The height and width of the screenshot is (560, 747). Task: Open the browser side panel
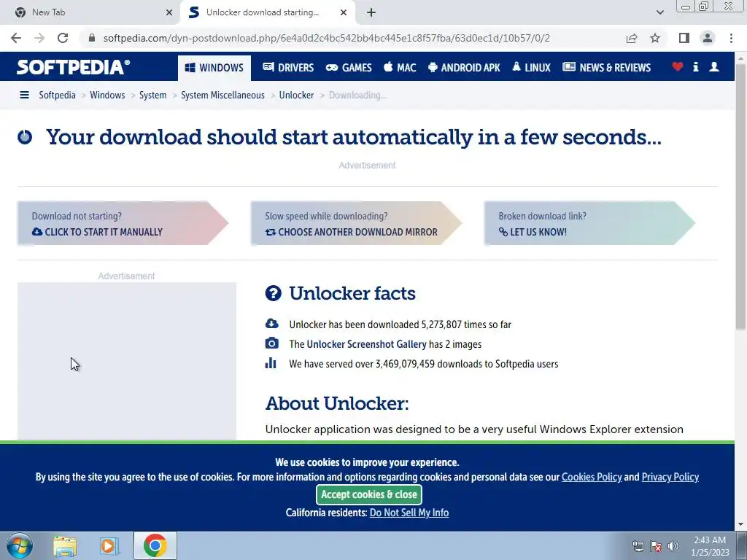point(684,38)
